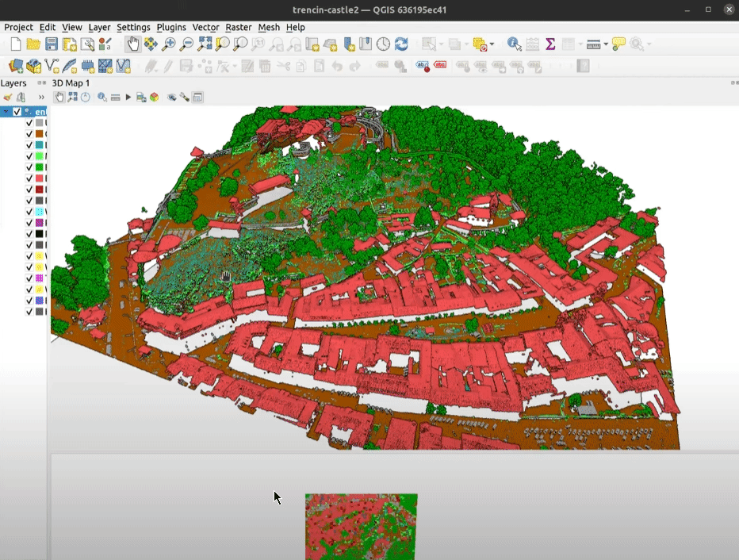Click the small 2D map thumbnail at bottom
This screenshot has height=560, width=739.
pyautogui.click(x=361, y=526)
